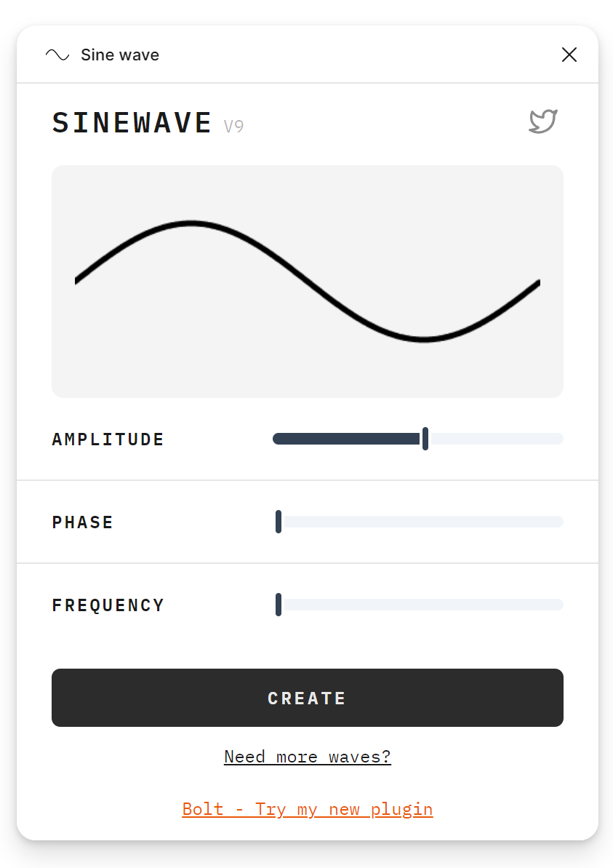Click the V9 version label
Viewport: 613px width, 868px height.
[233, 126]
